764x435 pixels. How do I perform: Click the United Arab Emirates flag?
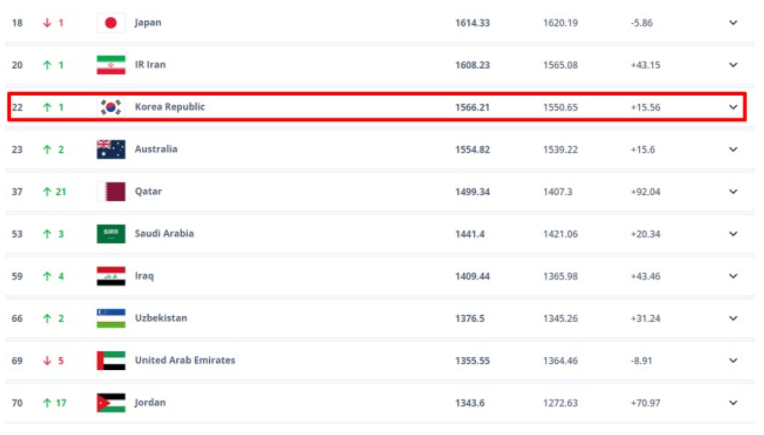111,361
